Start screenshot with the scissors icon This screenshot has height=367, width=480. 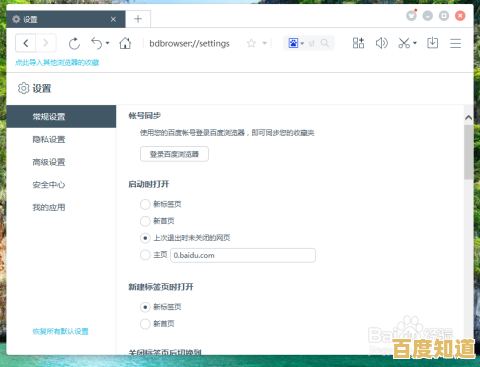404,43
